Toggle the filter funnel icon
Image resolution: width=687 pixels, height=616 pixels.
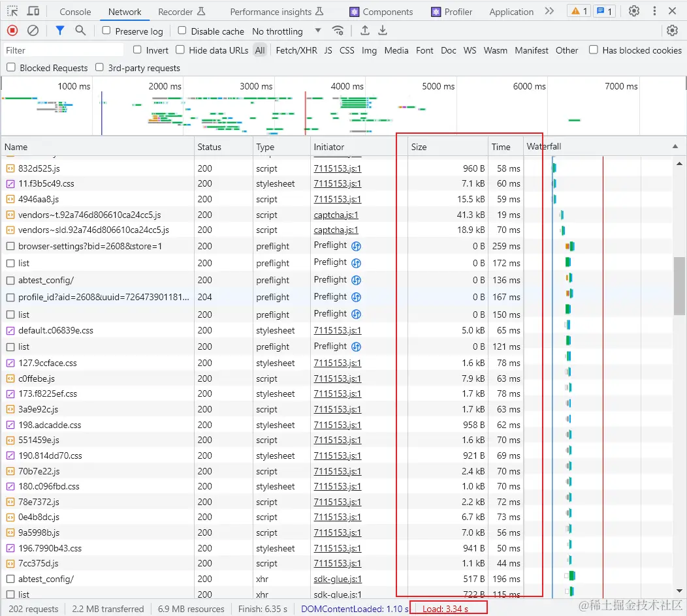(60, 31)
